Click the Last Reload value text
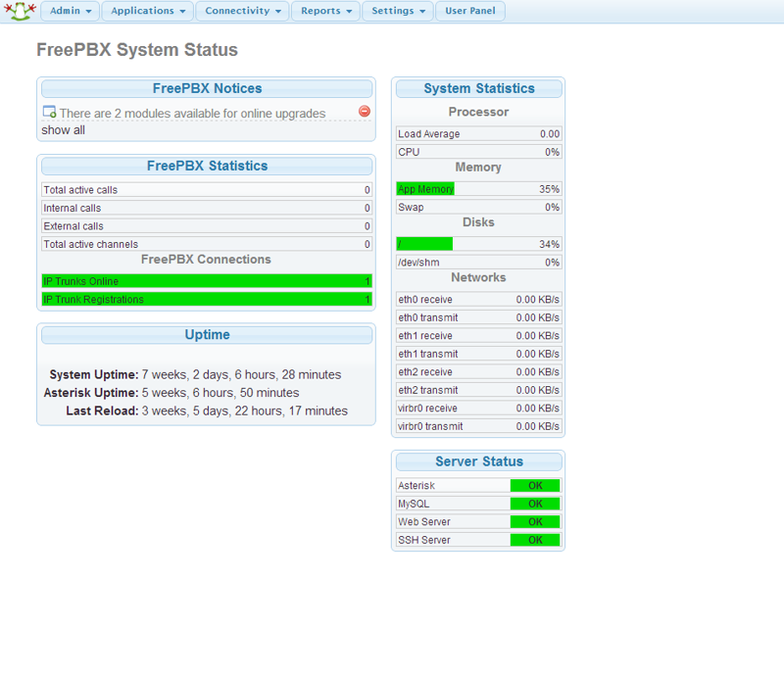The width and height of the screenshot is (784, 677). coord(244,411)
